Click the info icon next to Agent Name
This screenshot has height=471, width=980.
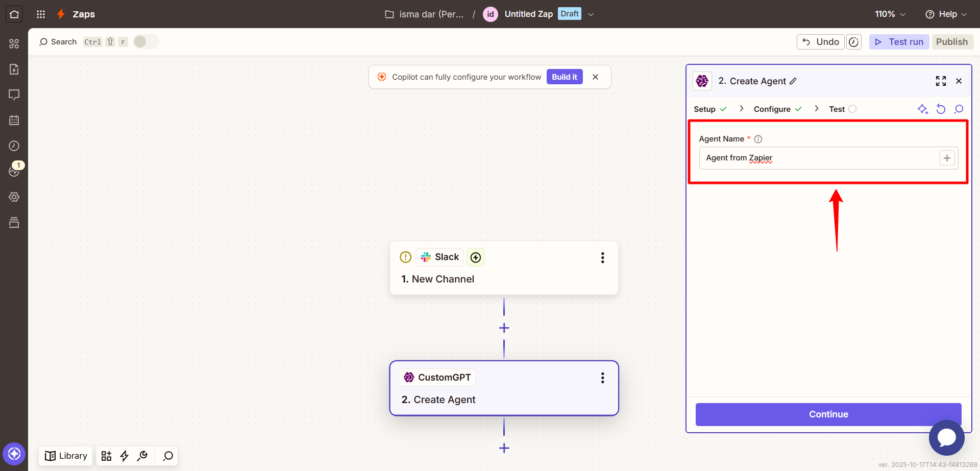coord(758,139)
